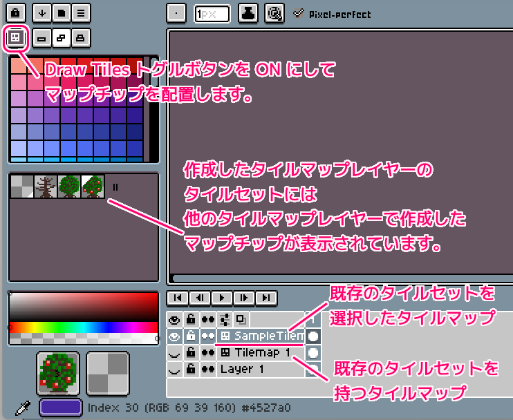Lock the SampleTilemap layer
Image resolution: width=513 pixels, height=420 pixels.
(x=191, y=336)
